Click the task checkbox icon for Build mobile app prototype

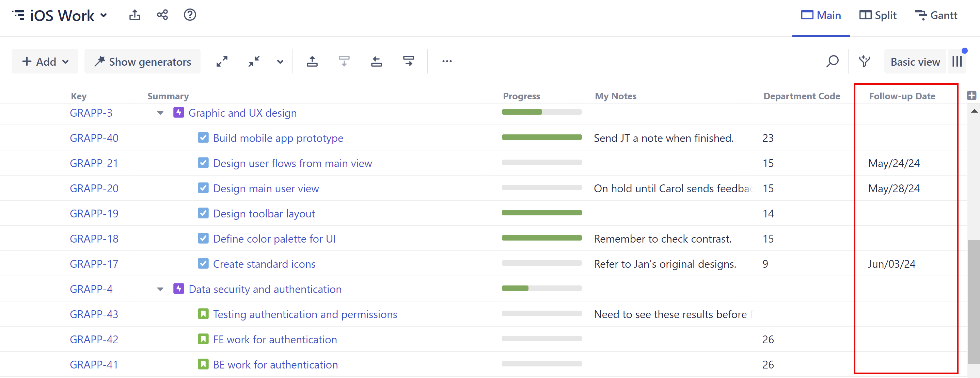(x=203, y=138)
